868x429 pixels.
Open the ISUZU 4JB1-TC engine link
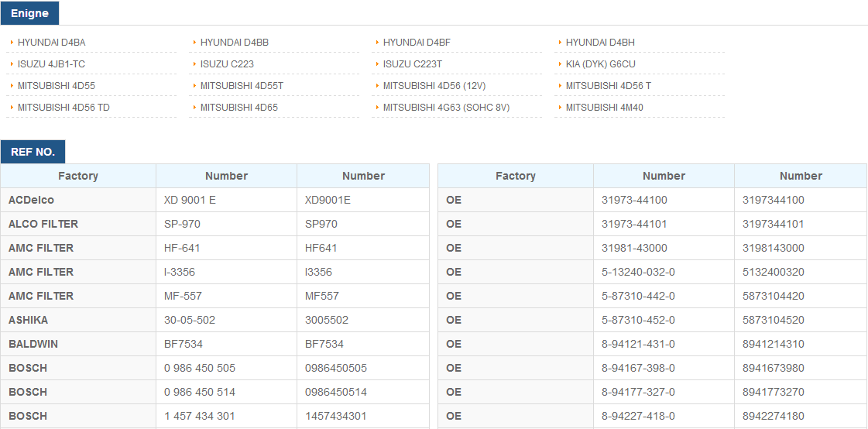pos(51,63)
